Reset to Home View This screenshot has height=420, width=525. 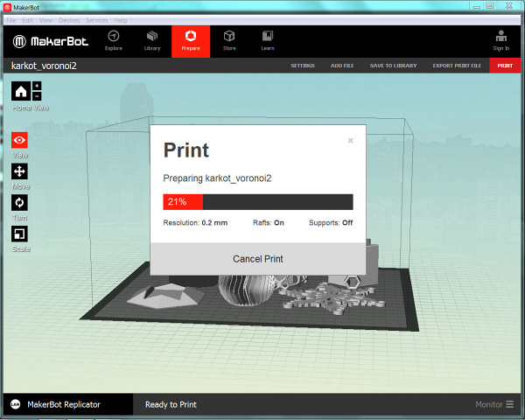point(21,91)
